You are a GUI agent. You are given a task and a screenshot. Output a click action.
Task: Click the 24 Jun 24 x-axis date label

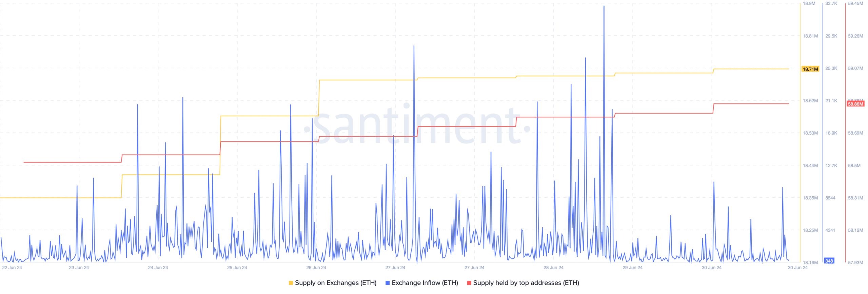click(x=158, y=268)
